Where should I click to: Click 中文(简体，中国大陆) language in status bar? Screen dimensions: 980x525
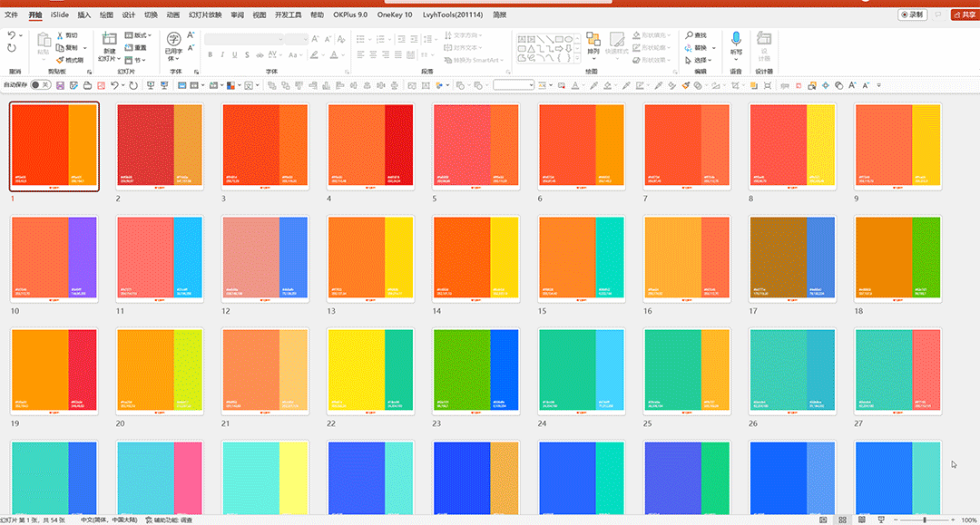click(x=110, y=520)
